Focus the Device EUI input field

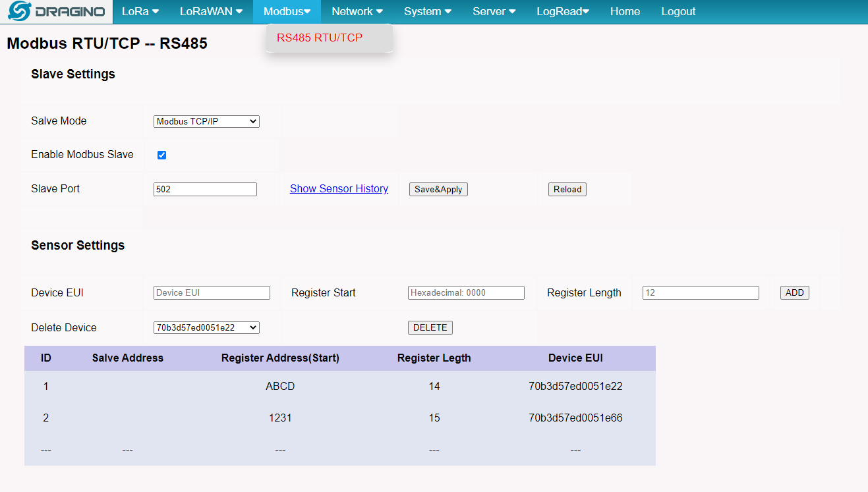tap(212, 293)
